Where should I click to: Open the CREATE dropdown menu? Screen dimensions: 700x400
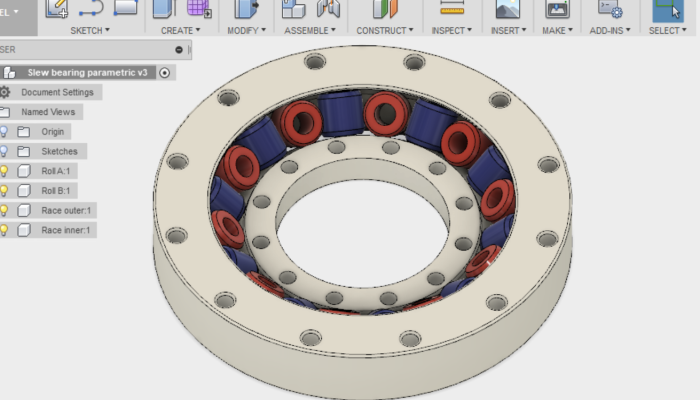180,30
